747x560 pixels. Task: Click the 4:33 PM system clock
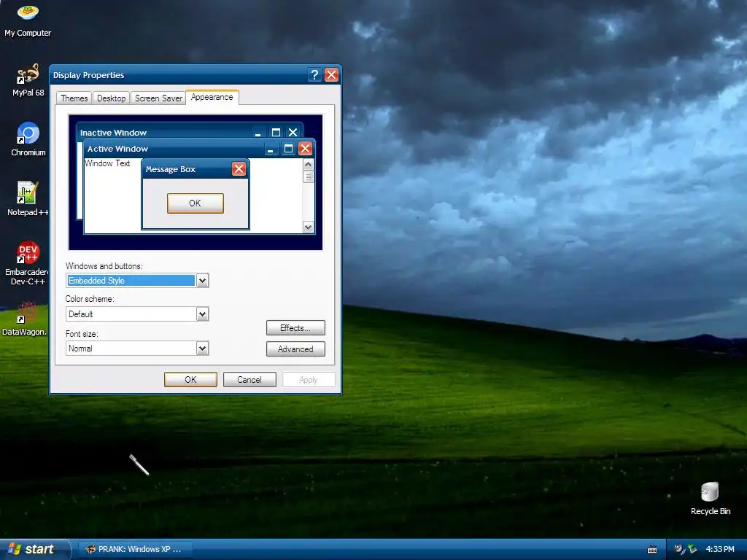pos(720,549)
